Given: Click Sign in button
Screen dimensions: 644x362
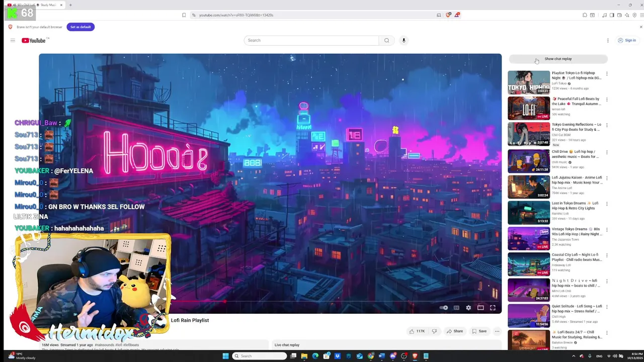Looking at the screenshot, I should (627, 40).
